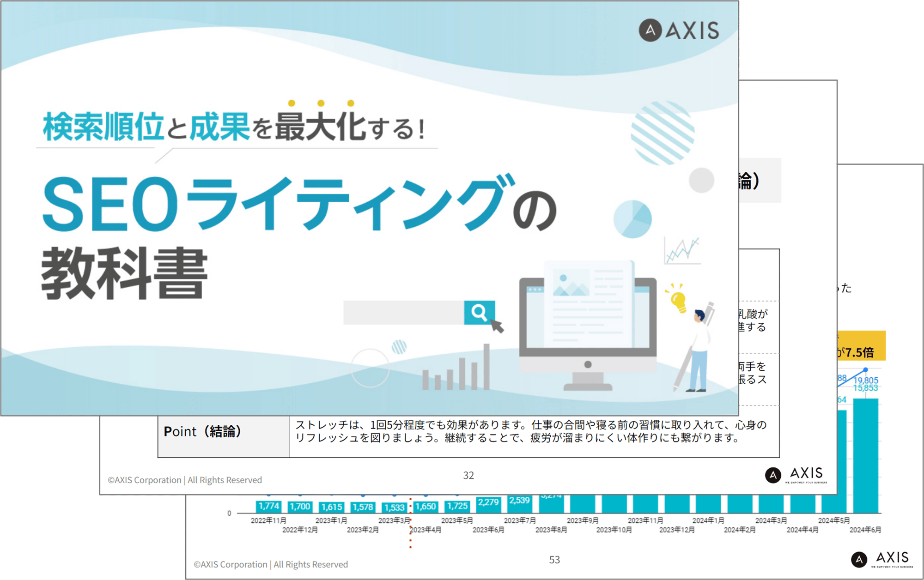Click the mouse cursor arrow illustration
The height and width of the screenshot is (580, 924).
497,326
